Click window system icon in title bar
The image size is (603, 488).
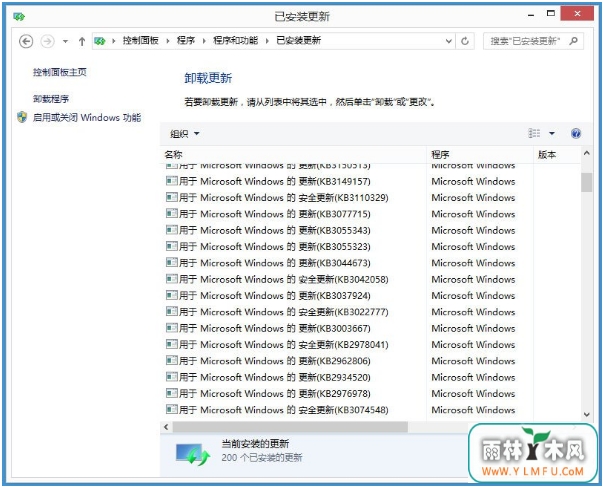click(18, 17)
